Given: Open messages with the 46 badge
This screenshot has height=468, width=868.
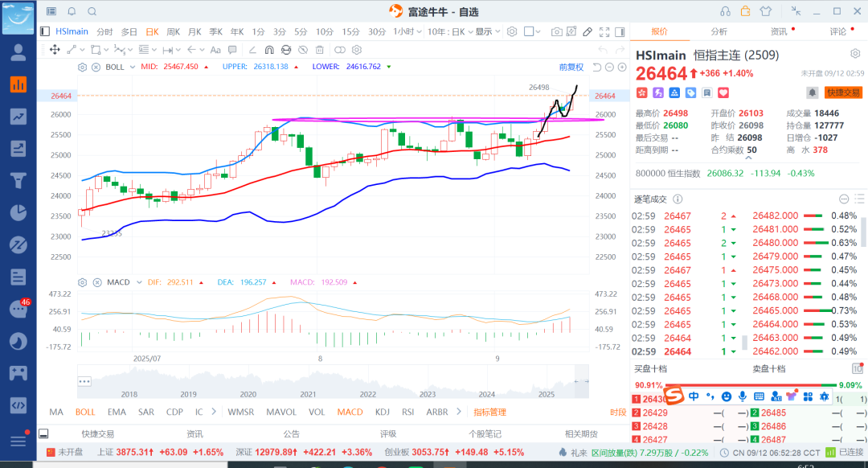Looking at the screenshot, I should point(18,309).
